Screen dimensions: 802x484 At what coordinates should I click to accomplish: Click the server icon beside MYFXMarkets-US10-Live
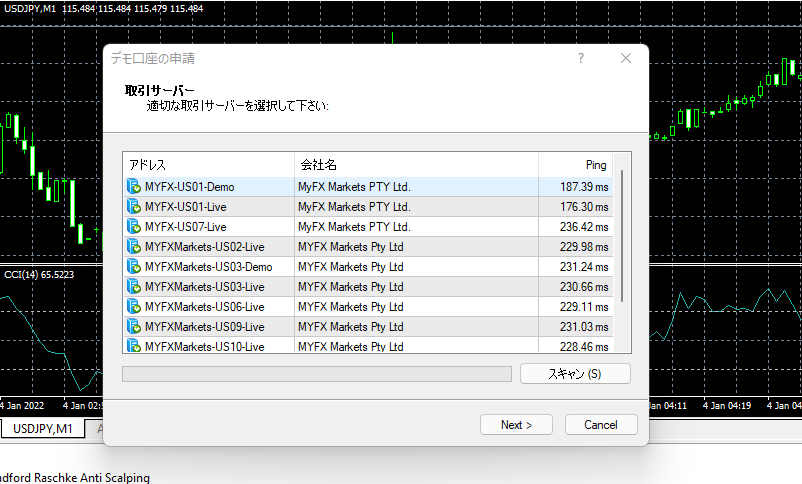(x=133, y=345)
